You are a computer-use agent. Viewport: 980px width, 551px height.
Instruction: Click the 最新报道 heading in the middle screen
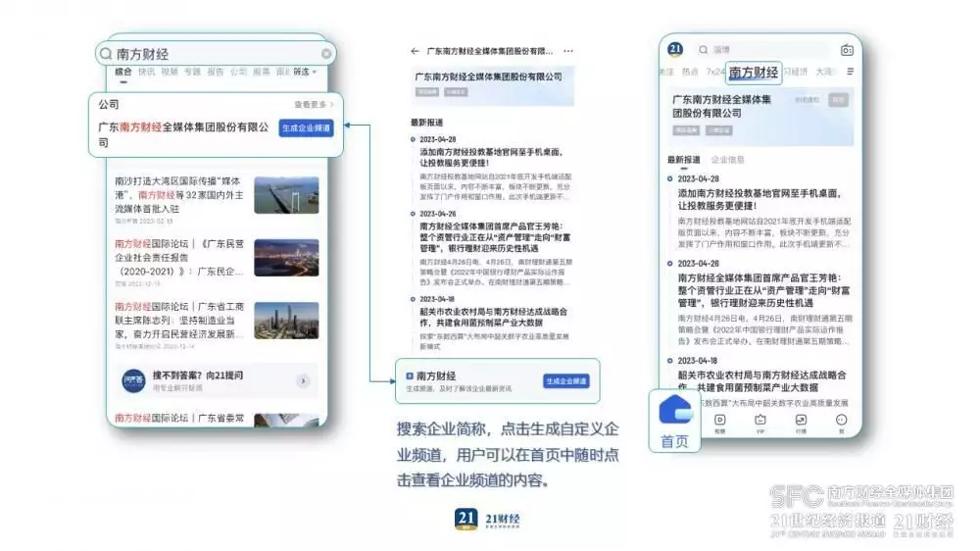[x=427, y=122]
